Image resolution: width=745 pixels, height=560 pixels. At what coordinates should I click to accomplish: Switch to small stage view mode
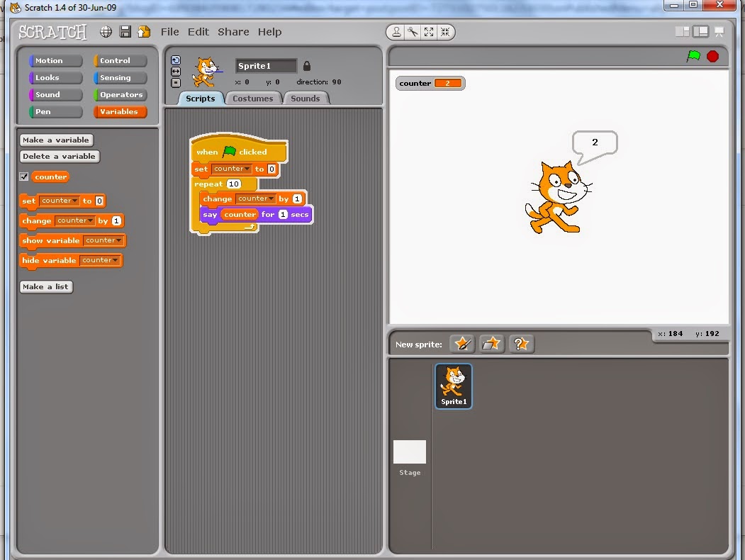683,32
